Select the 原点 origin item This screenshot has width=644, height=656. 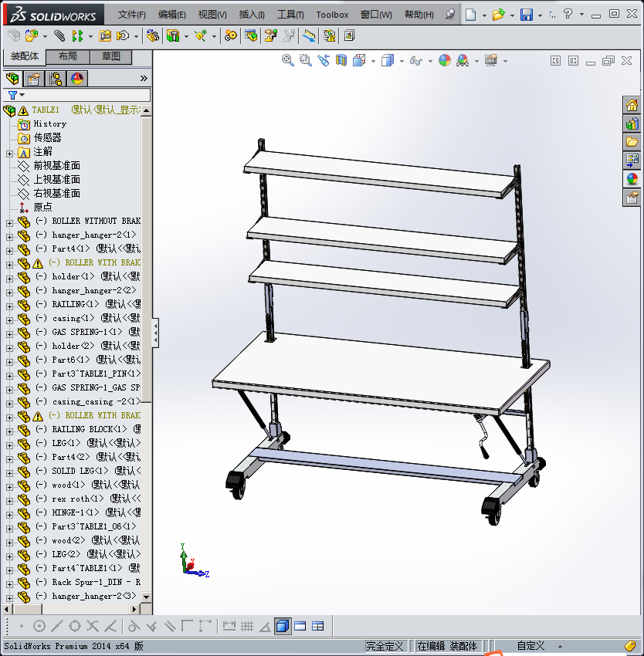42,207
